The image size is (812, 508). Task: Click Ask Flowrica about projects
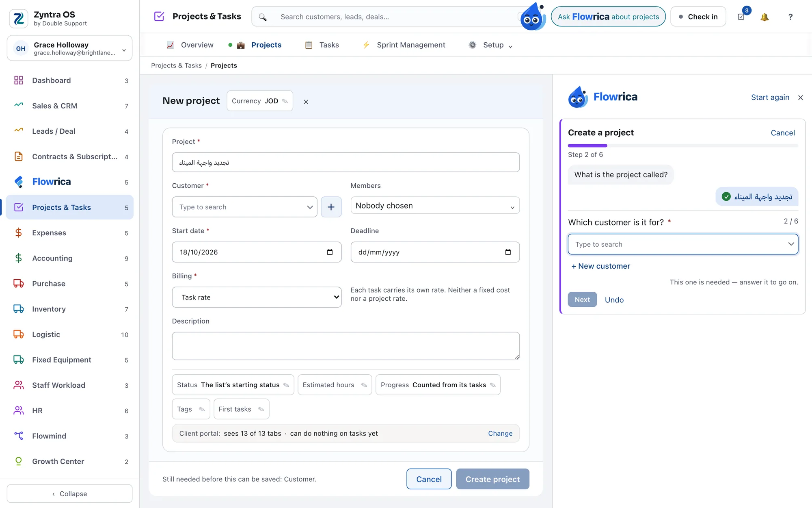pyautogui.click(x=608, y=17)
